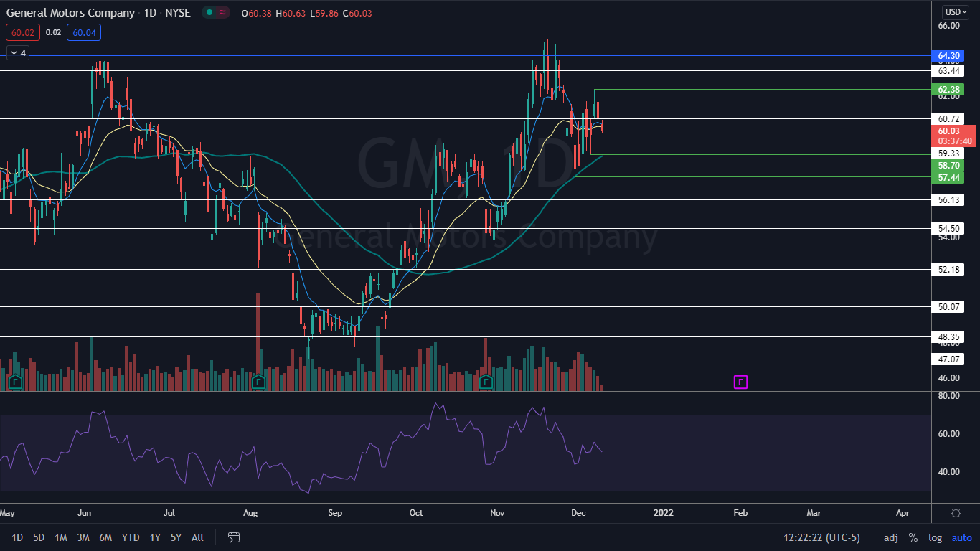
Task: Click the 60.72 horizontal line price label
Action: click(949, 118)
